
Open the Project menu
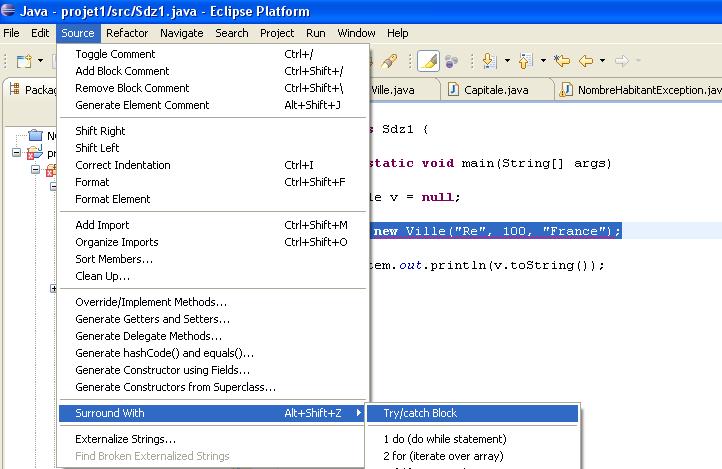click(x=277, y=33)
